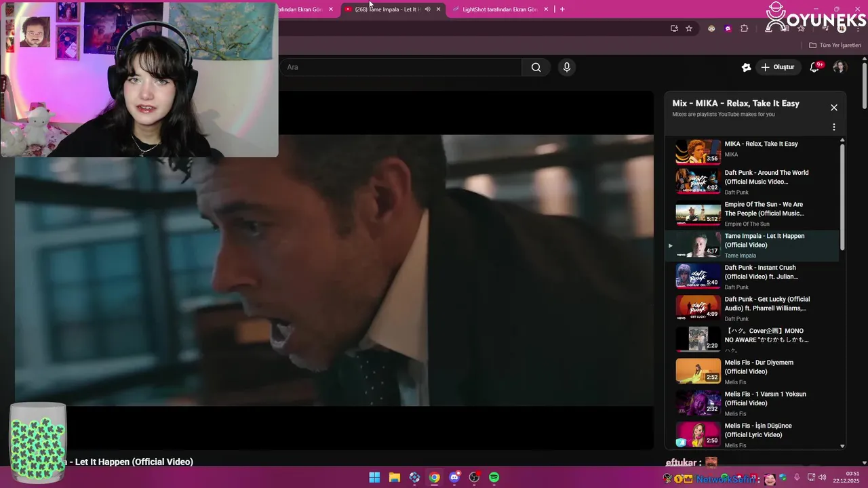
Task: Click the YouTube search magnifier button
Action: (536, 67)
